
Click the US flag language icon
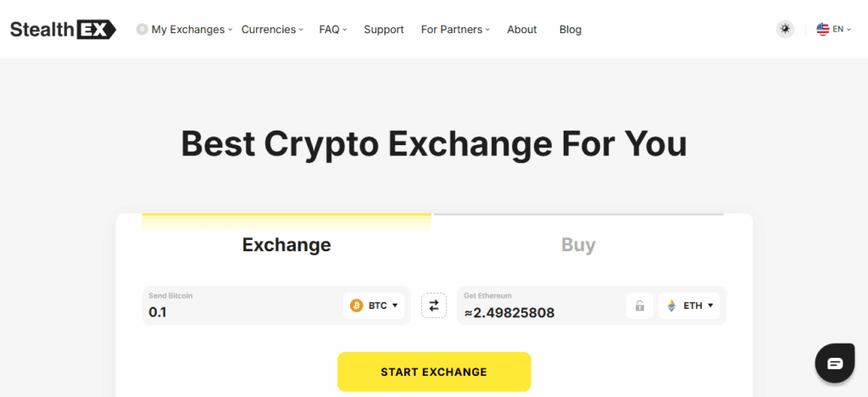(822, 29)
